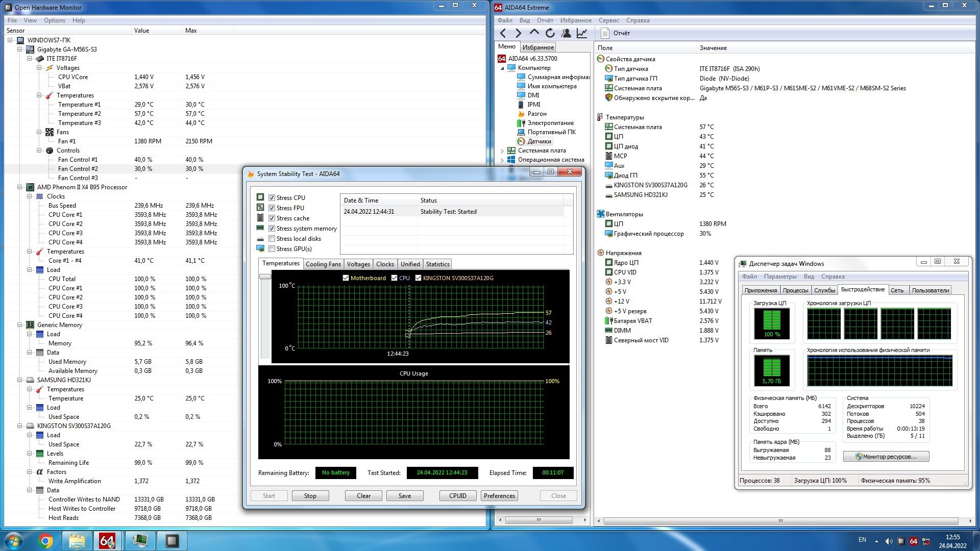
Task: Collapse the SAMSUNG HD321KJ node
Action: [19, 380]
